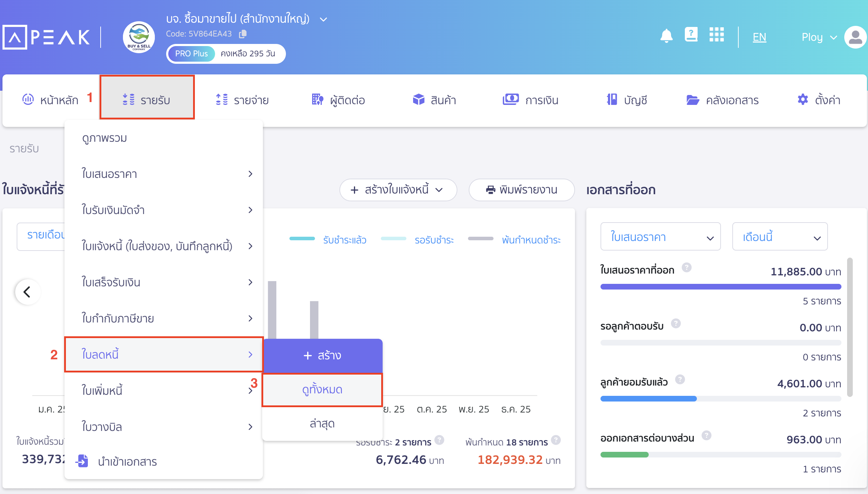Expand the ใบเสนอราคา submenu

(x=164, y=174)
